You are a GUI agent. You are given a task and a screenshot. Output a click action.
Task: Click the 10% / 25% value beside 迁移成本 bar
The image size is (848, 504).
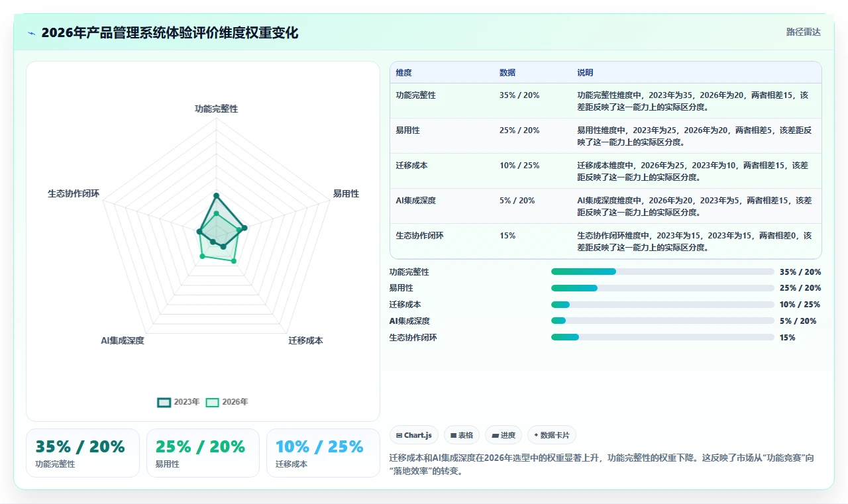[x=800, y=305]
